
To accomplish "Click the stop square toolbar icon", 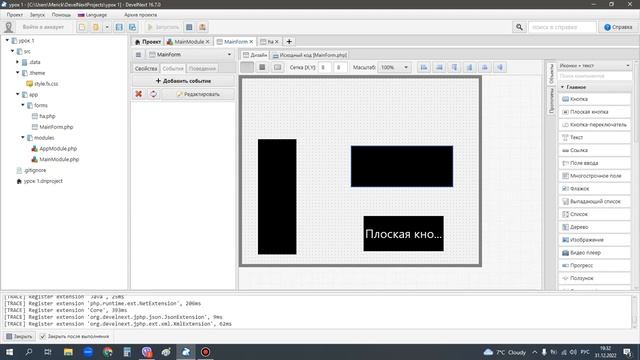I will point(189,27).
